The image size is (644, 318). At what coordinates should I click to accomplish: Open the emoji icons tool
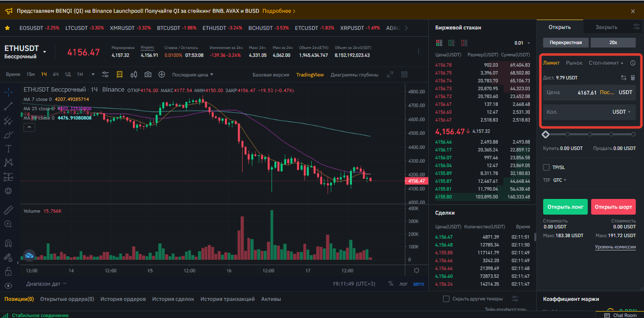pyautogui.click(x=8, y=191)
